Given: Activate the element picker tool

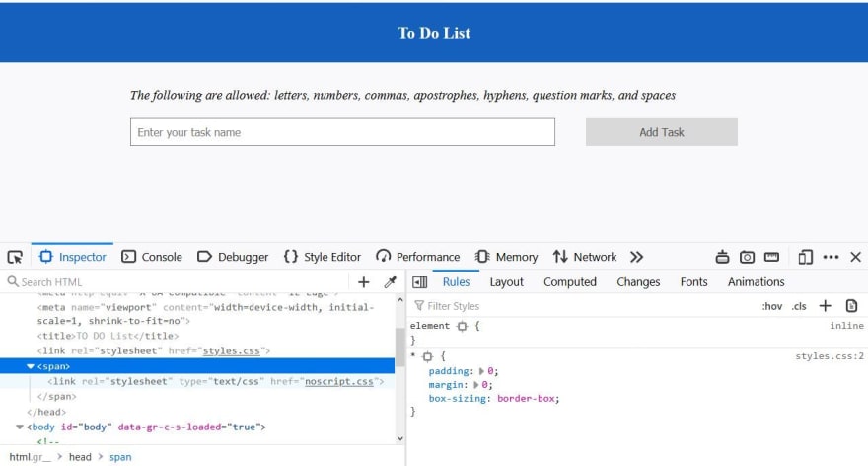Looking at the screenshot, I should [15, 257].
